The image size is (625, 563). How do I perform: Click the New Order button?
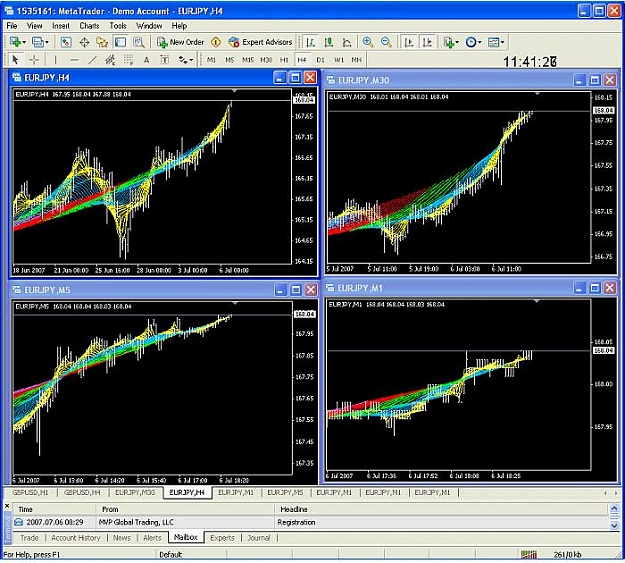tap(180, 42)
